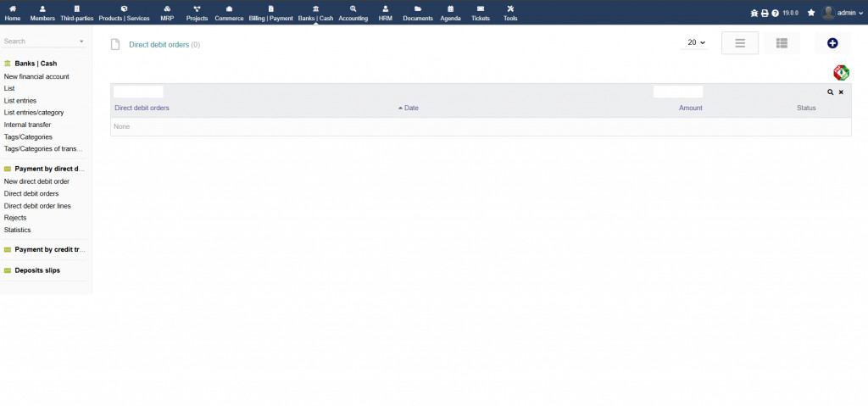Open the Accounting menu
Viewport: 868px width, 406px height.
tap(353, 14)
